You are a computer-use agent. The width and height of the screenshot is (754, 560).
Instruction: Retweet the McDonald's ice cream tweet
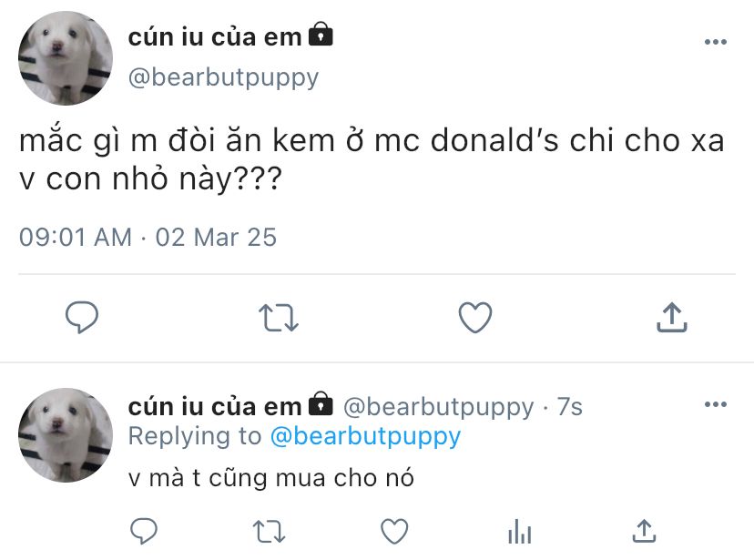(279, 318)
